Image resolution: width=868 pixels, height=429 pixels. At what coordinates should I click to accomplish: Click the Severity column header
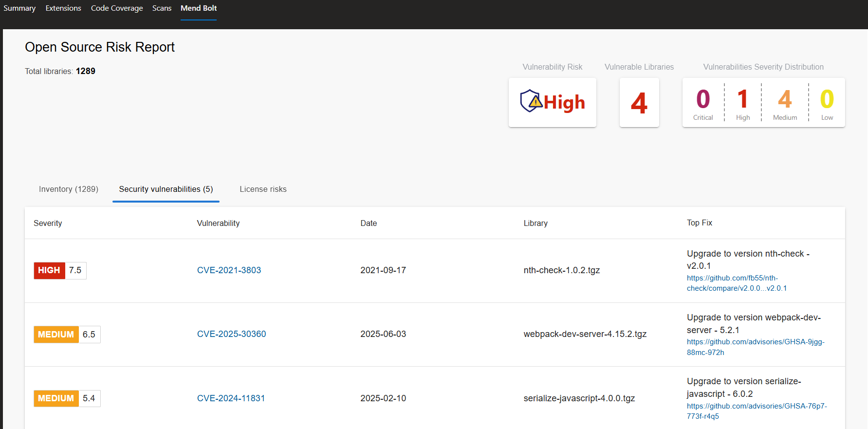coord(48,223)
